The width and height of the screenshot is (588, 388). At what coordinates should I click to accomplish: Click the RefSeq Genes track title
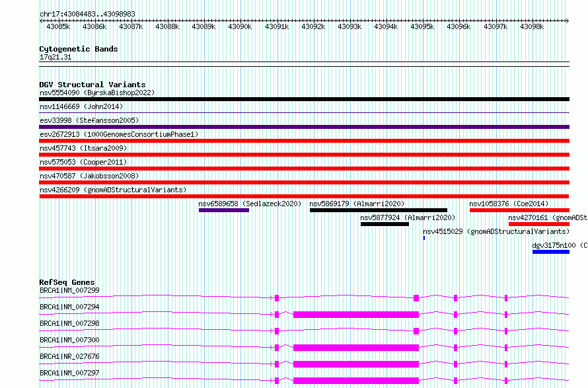click(x=67, y=282)
